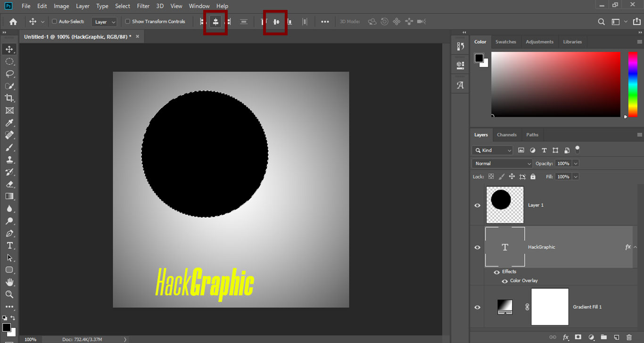Click the hue spectrum slider

(x=633, y=84)
